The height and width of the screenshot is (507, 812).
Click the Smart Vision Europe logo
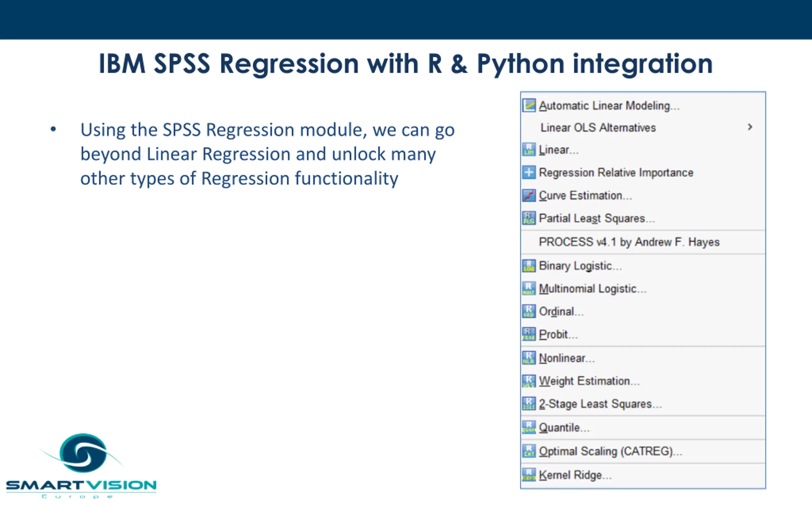(x=81, y=466)
